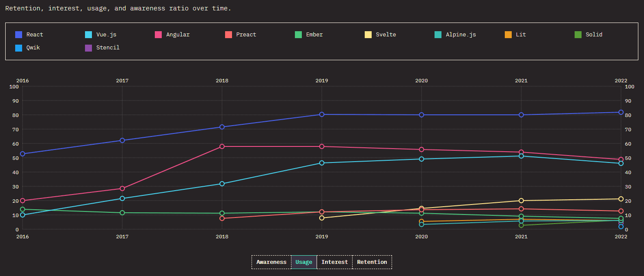The width and height of the screenshot is (644, 276).
Task: Click the Lit legend icon
Action: click(509, 34)
